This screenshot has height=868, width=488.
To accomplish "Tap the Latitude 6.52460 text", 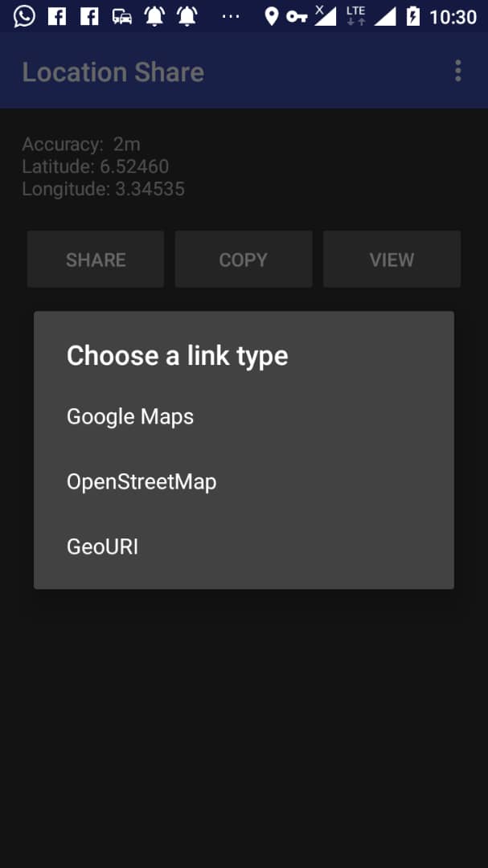I will tap(96, 166).
